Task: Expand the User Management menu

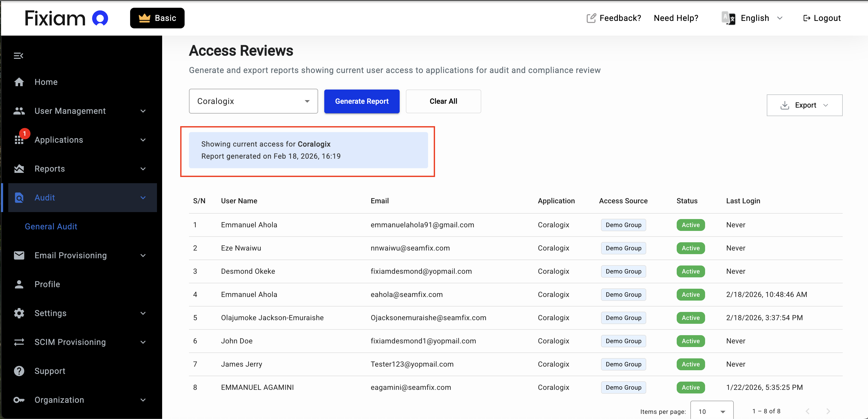Action: [x=70, y=111]
